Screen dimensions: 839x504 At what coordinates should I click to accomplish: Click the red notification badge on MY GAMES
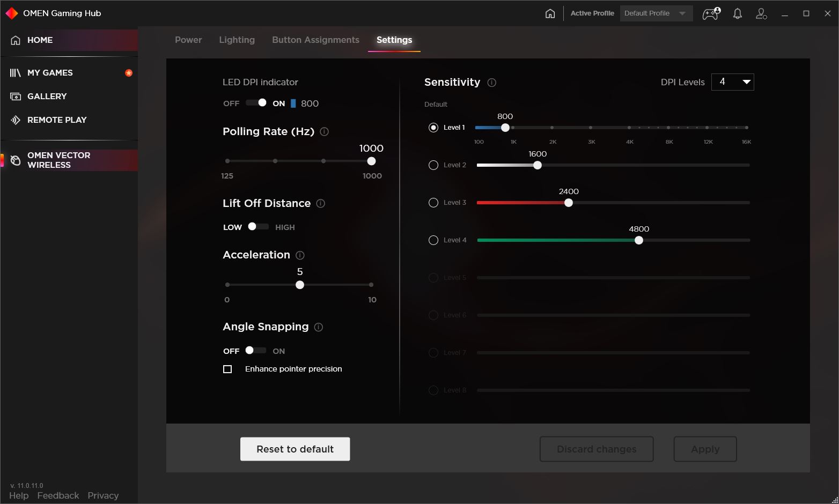pos(129,73)
